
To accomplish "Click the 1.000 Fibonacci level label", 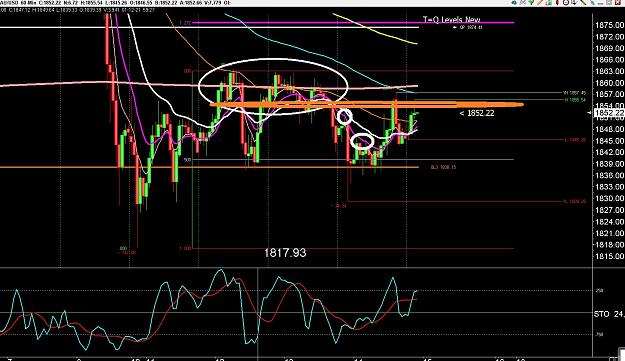I will (185, 248).
